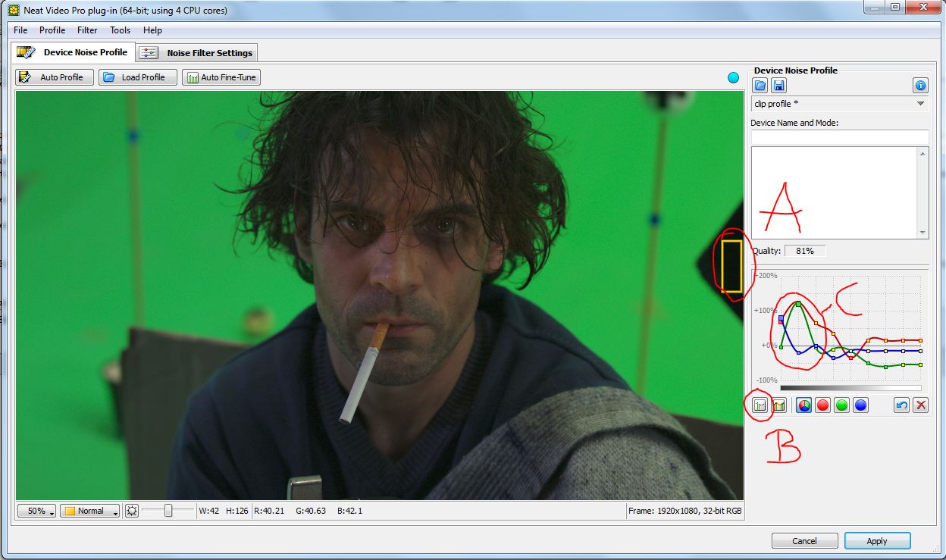Click the blue profile info icon
Viewport: 946px width, 560px height.
point(920,86)
